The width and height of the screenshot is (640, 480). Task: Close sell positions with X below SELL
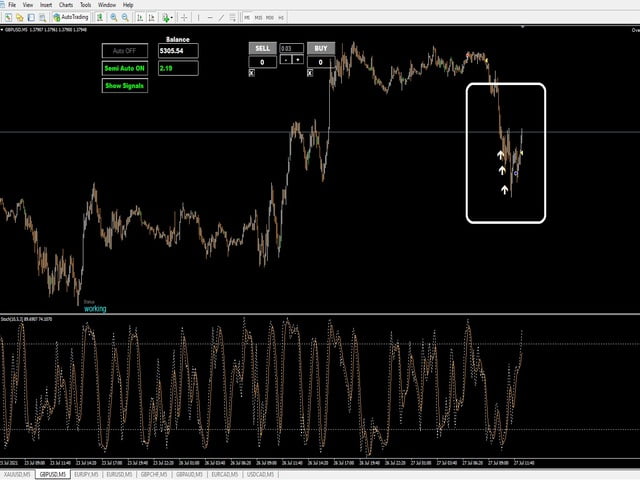point(252,73)
